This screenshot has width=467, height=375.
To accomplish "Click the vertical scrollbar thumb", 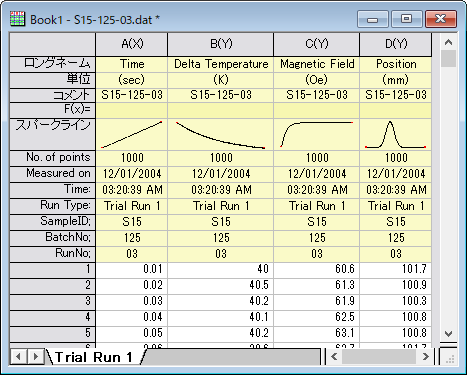I will (x=448, y=59).
